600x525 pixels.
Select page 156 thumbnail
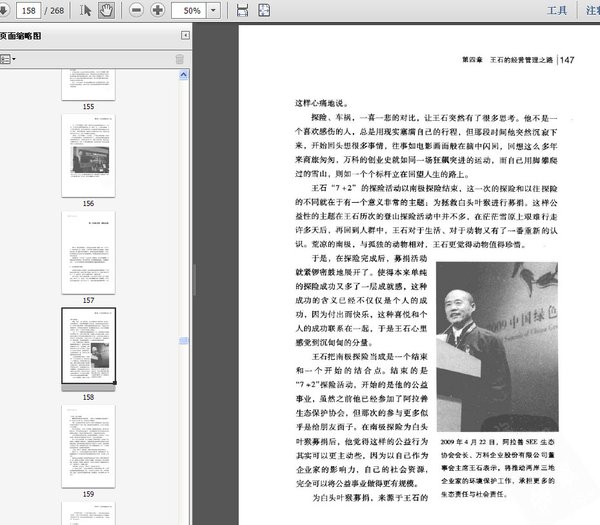coord(88,154)
